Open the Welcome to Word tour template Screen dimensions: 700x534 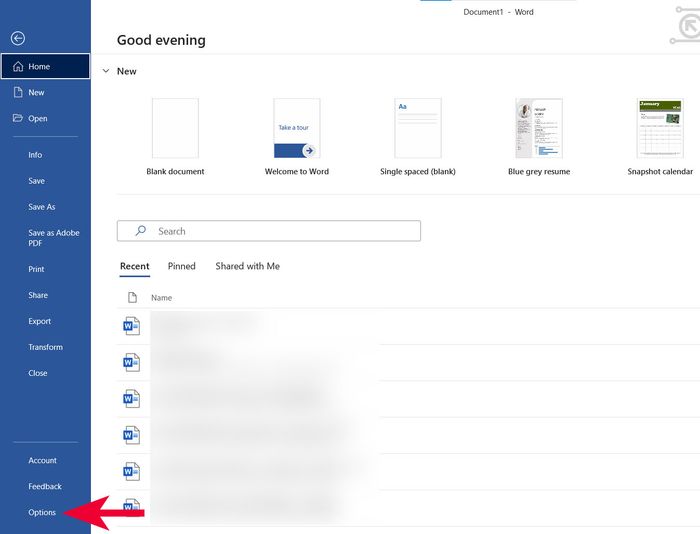(x=297, y=137)
